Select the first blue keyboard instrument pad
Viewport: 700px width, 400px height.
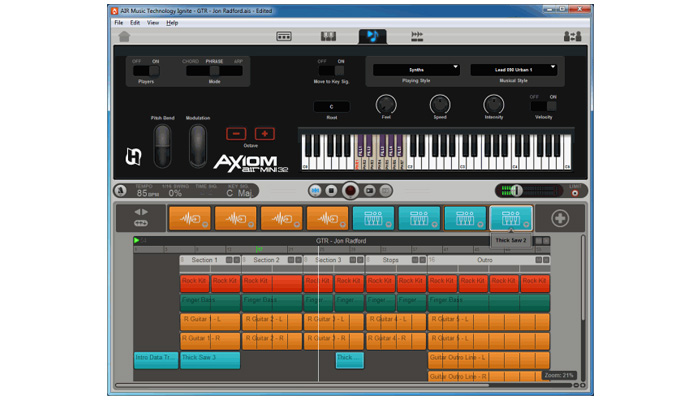(371, 219)
